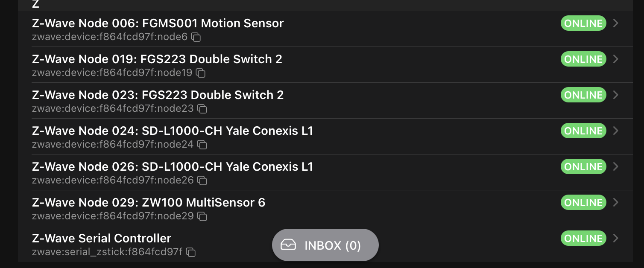Open Node 019 details via chevron
Image resolution: width=644 pixels, height=268 pixels.
(615, 59)
